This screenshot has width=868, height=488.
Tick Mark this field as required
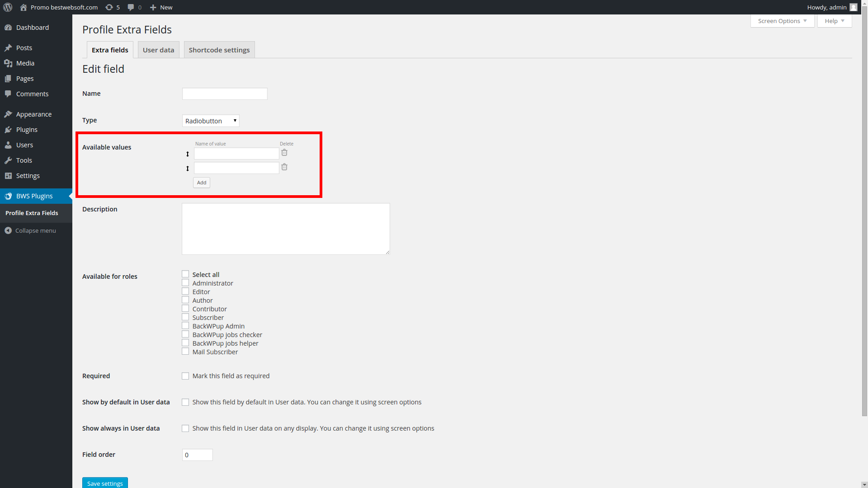tap(185, 376)
